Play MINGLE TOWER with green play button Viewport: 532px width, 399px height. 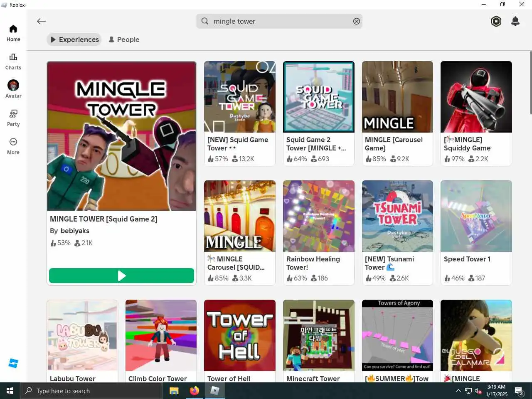tap(121, 276)
